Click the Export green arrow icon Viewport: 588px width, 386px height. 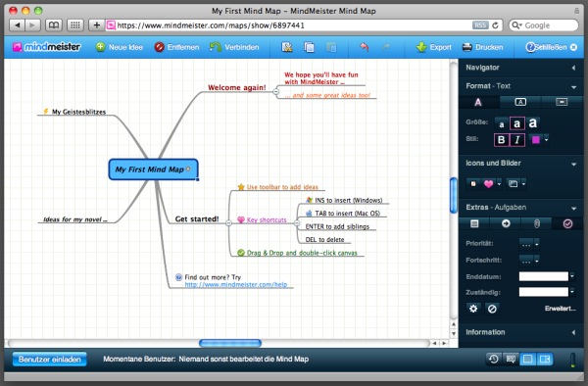click(421, 47)
